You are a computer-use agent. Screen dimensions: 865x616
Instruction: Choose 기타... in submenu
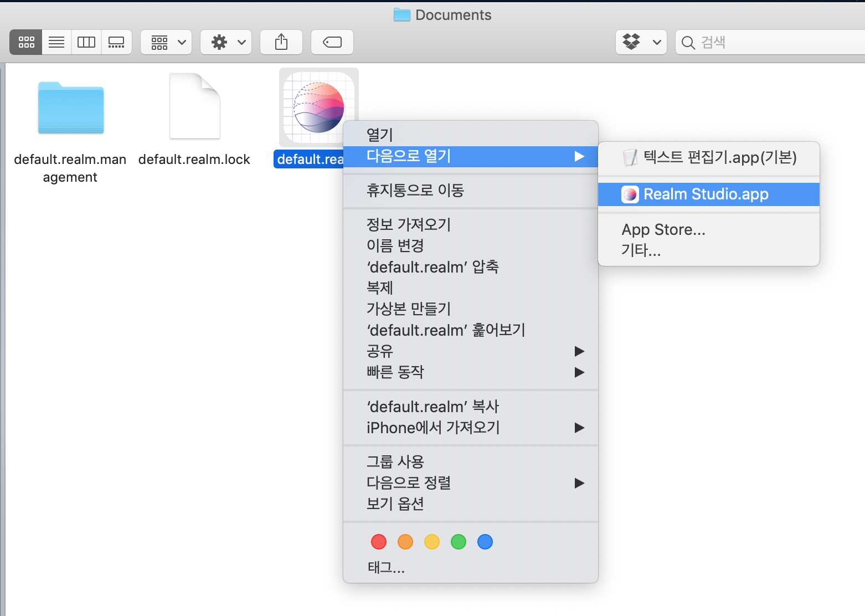(x=709, y=250)
